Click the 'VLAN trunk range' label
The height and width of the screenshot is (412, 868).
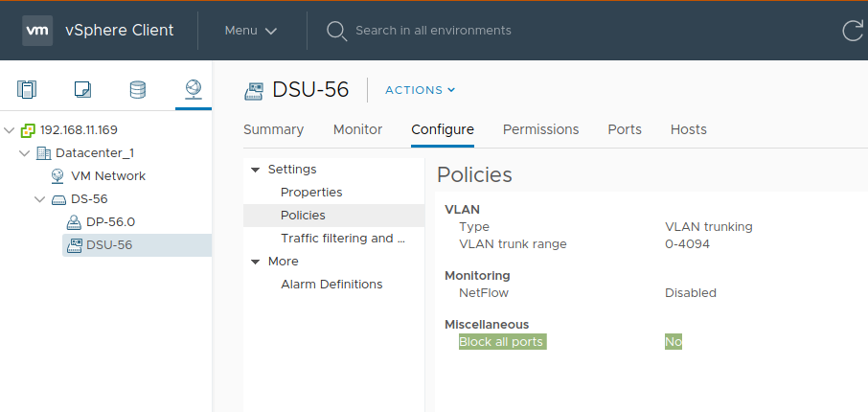coord(513,243)
